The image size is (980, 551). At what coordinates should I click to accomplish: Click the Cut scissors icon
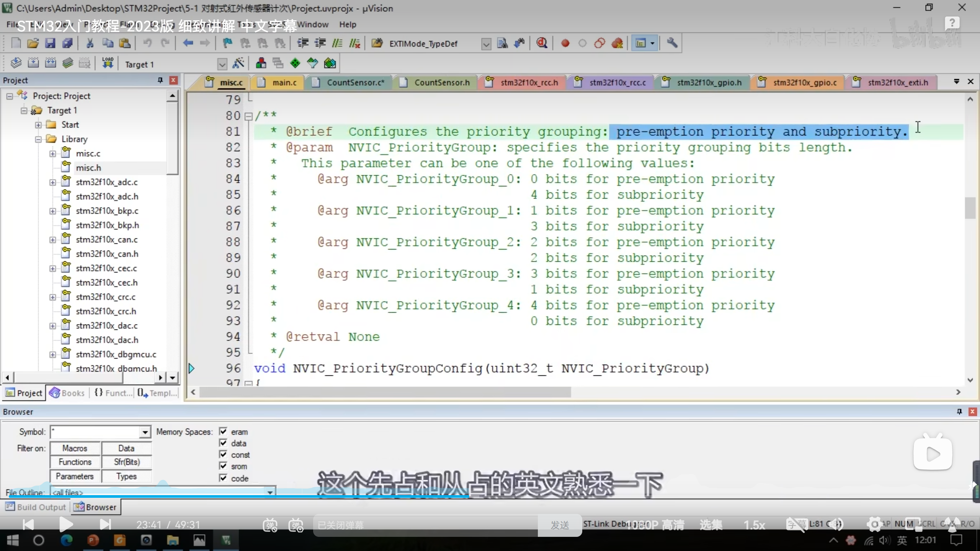coord(90,43)
